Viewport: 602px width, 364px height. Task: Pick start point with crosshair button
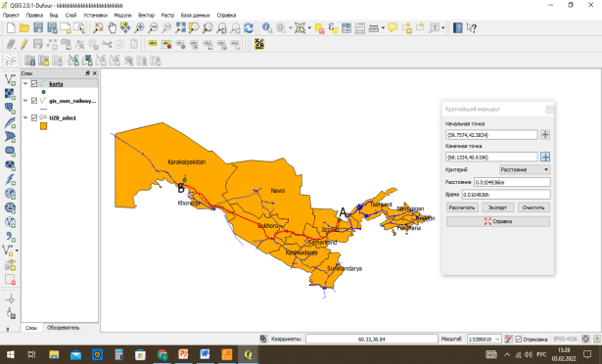tap(545, 135)
